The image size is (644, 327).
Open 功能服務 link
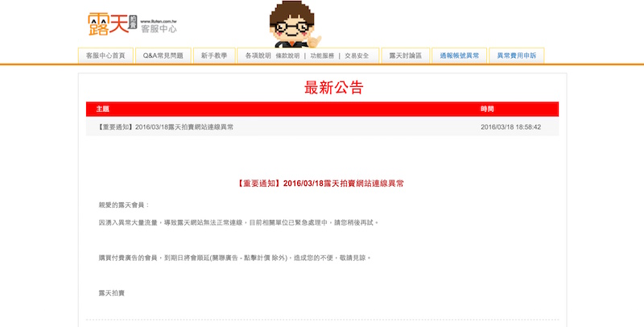click(x=322, y=56)
